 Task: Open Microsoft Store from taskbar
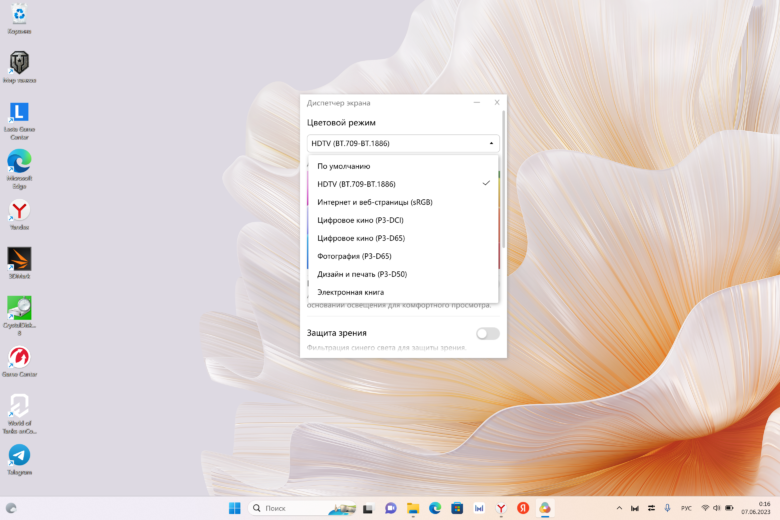pyautogui.click(x=457, y=508)
